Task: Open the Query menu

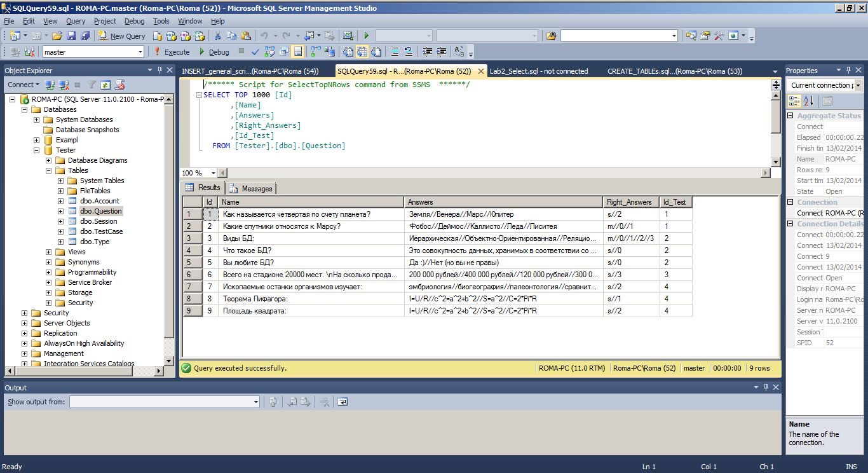Action: [76, 21]
